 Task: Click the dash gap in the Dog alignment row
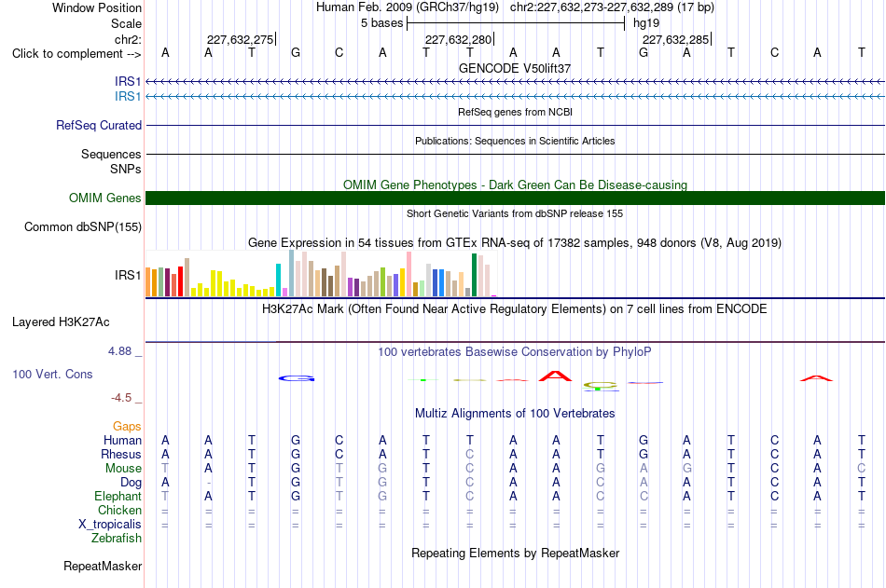point(209,483)
